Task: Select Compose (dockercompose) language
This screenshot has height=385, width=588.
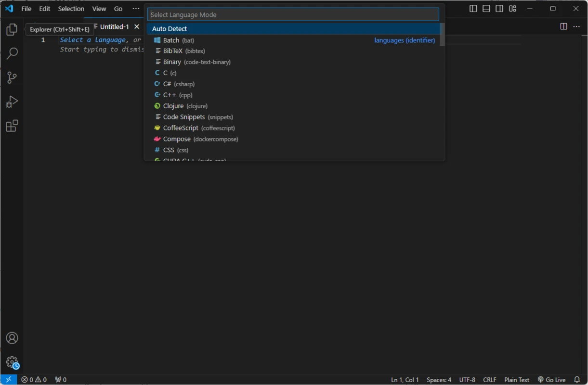Action: click(x=293, y=140)
